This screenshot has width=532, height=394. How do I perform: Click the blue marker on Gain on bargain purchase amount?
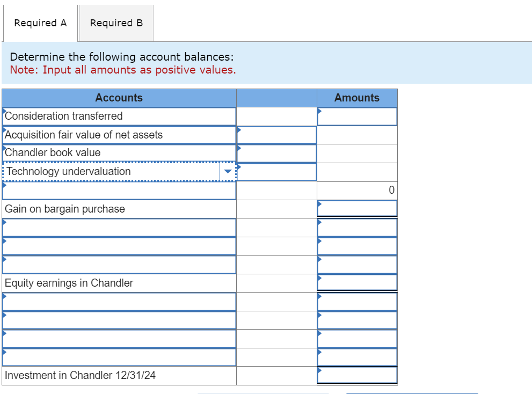[319, 203]
